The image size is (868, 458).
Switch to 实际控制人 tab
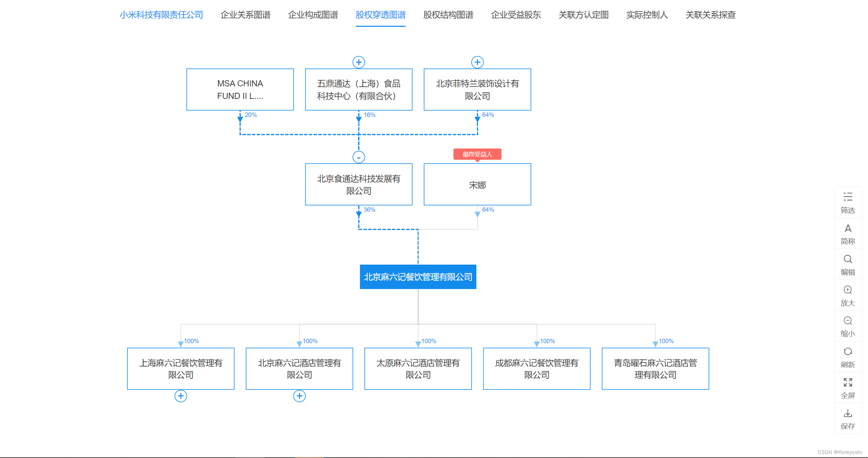[647, 15]
